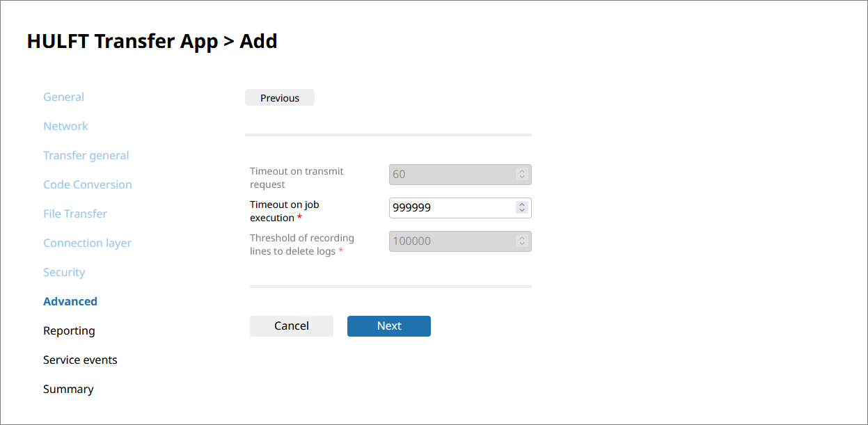868x425 pixels.
Task: Increase Timeout on job execution value
Action: pos(521,205)
